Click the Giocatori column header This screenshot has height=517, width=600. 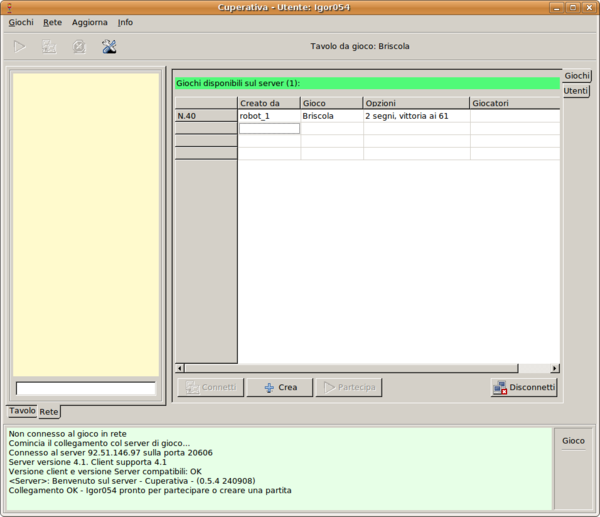click(x=513, y=103)
